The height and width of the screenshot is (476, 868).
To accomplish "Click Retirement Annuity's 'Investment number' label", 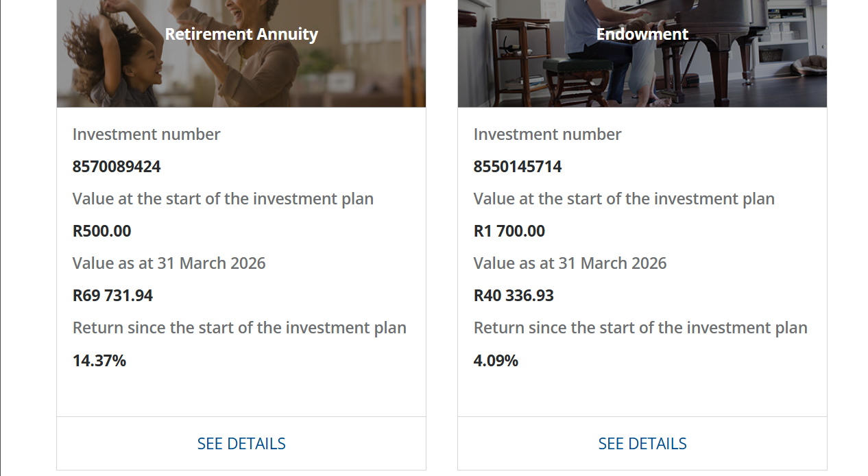I will 147,134.
